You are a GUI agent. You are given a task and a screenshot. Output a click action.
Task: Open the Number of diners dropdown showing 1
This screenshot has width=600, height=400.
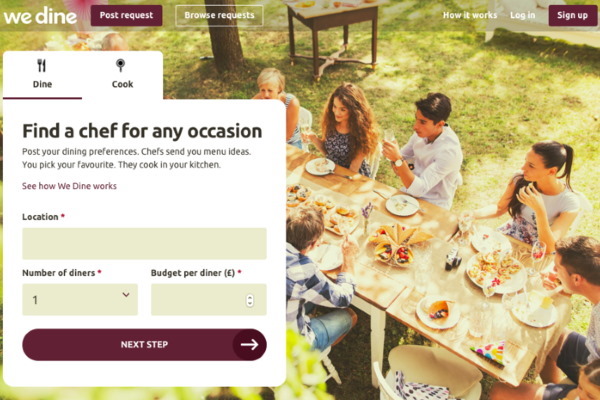[80, 300]
